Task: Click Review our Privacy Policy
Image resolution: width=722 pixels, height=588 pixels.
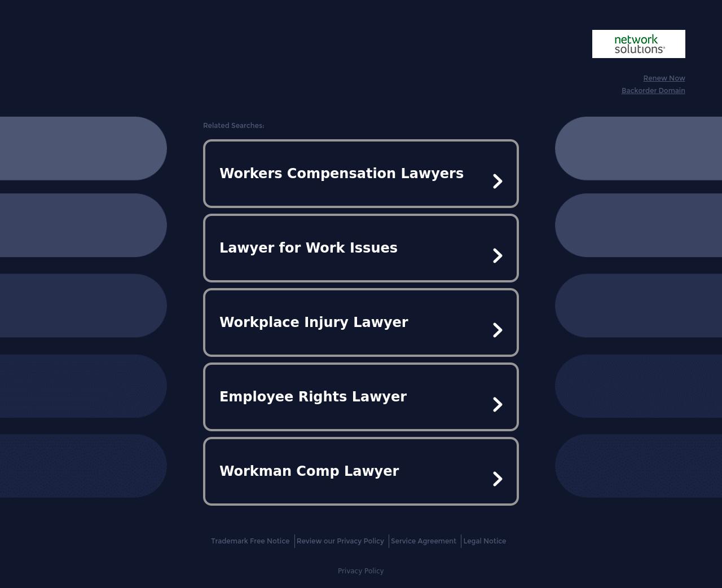Action: click(x=340, y=541)
